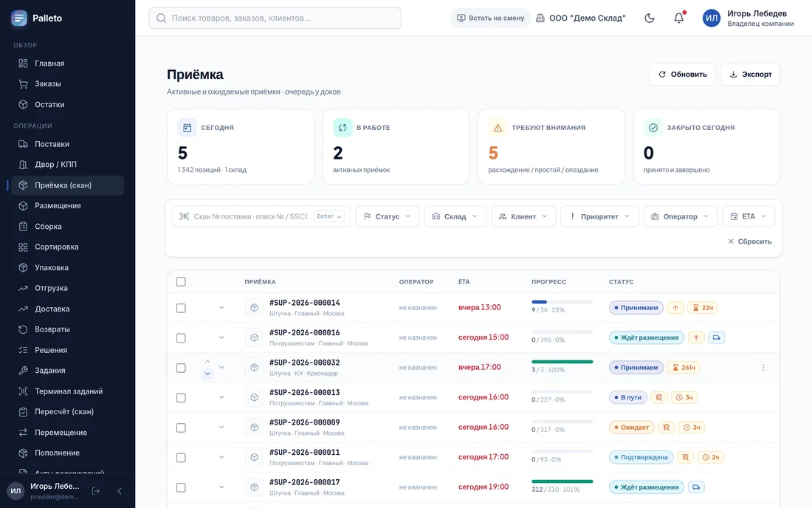The height and width of the screenshot is (508, 812).
Task: Click the priority arrow badge on #SUP-2026-000014
Action: pyautogui.click(x=675, y=308)
